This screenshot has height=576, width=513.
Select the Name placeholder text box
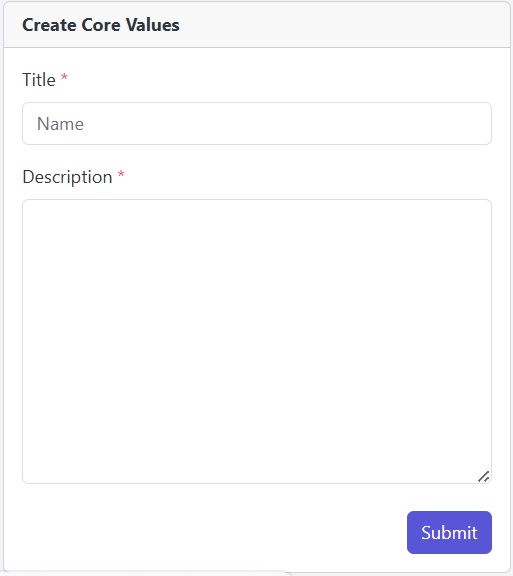pyautogui.click(x=257, y=123)
